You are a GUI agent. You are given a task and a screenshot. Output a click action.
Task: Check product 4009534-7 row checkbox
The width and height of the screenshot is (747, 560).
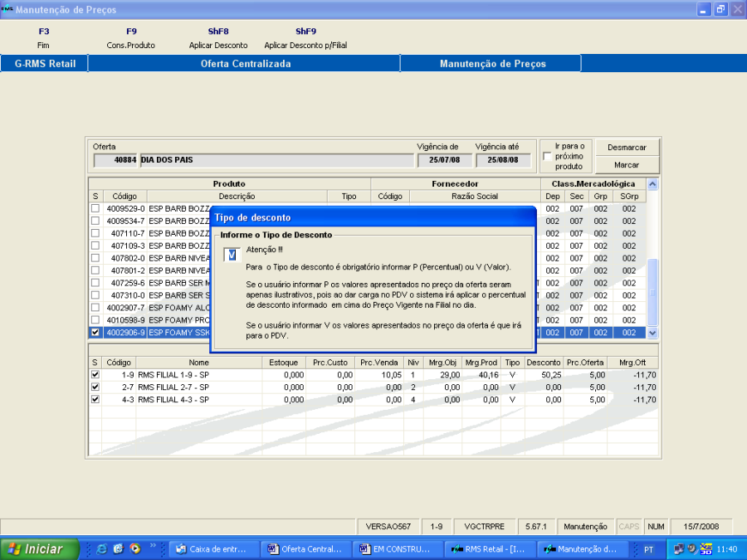tap(95, 221)
